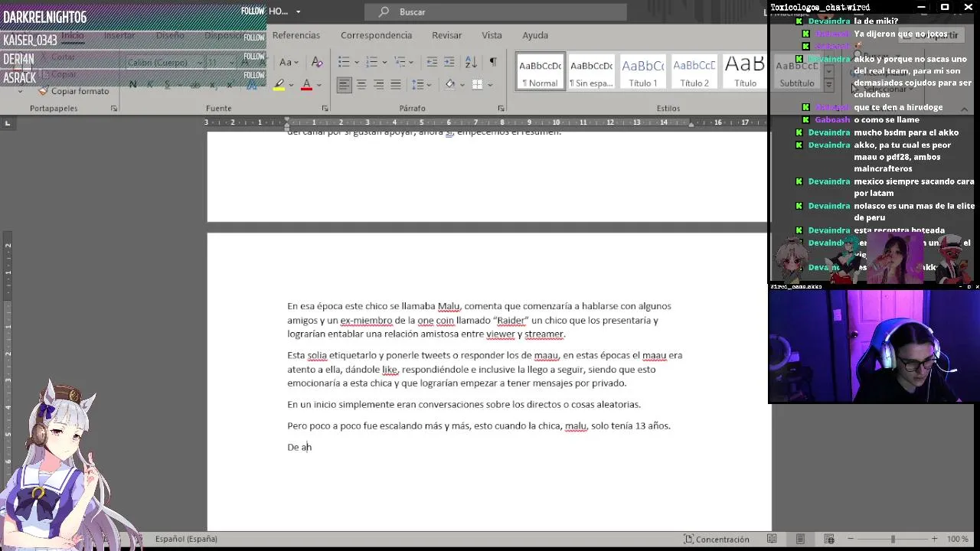Click the zoom out minus button
The height and width of the screenshot is (551, 980).
[851, 539]
